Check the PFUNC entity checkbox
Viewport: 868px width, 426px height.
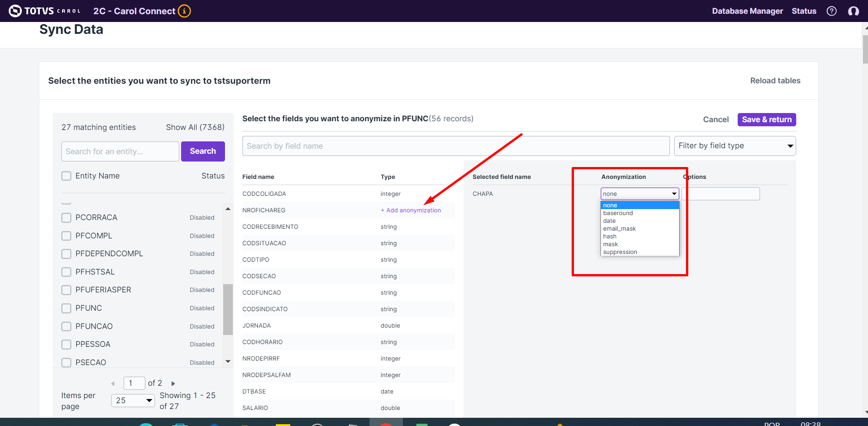click(66, 308)
